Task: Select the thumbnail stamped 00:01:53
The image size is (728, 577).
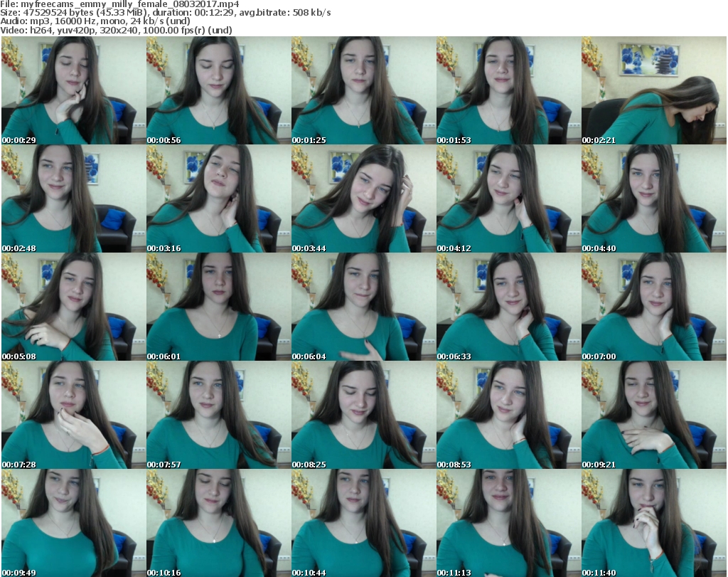Action: [508, 90]
